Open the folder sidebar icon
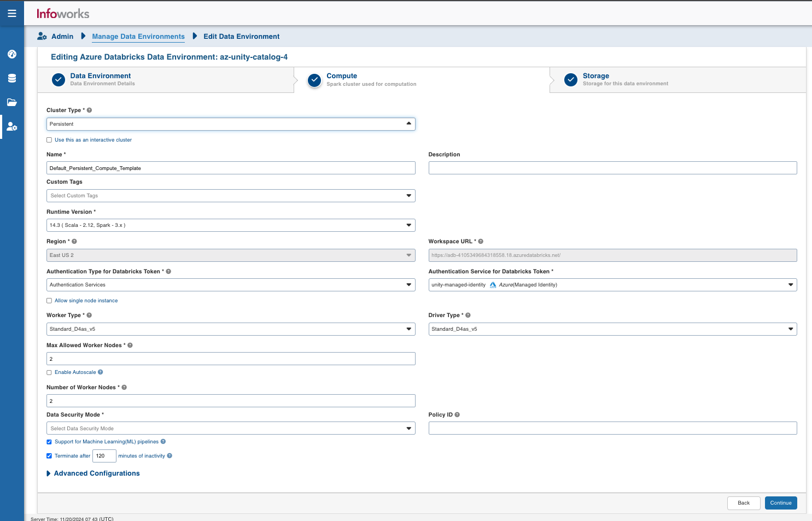Viewport: 812px width, 521px height. (x=12, y=102)
